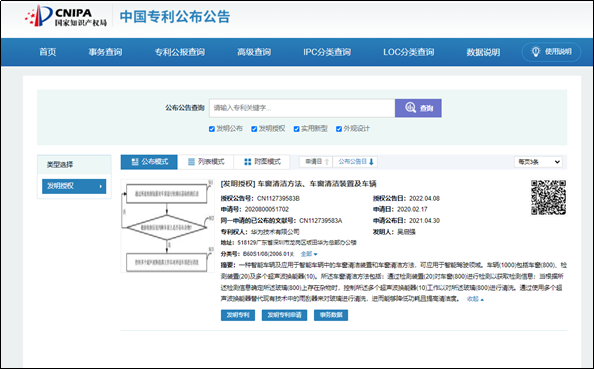This screenshot has width=594, height=370.
Task: Open the IPC分类查询 nav item
Action: 327,52
